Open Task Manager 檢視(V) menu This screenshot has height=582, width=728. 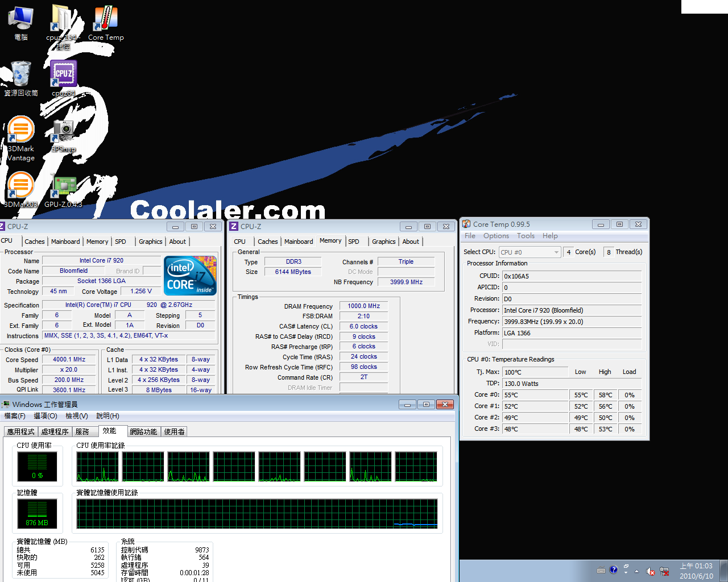(77, 416)
